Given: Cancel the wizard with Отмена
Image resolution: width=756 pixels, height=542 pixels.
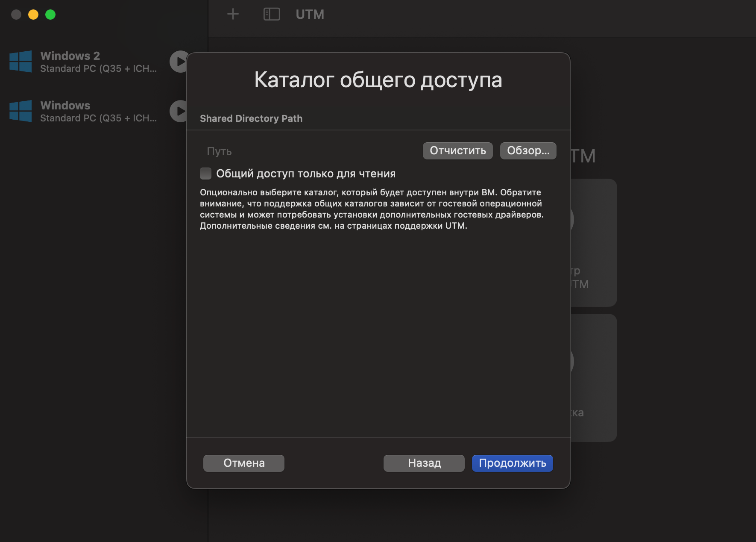Looking at the screenshot, I should [x=244, y=463].
